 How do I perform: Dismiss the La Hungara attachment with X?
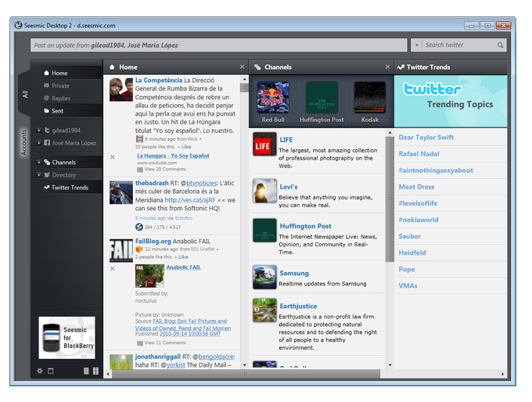pyautogui.click(x=113, y=157)
